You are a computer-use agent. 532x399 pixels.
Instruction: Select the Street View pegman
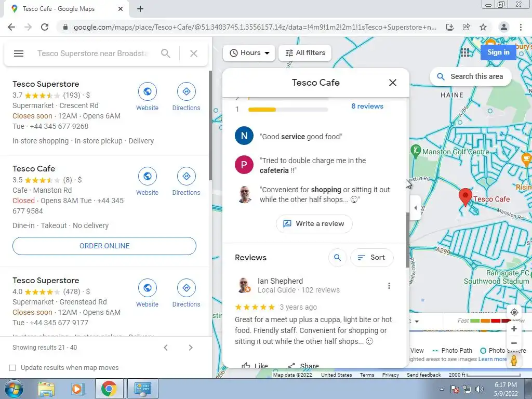[x=514, y=361]
